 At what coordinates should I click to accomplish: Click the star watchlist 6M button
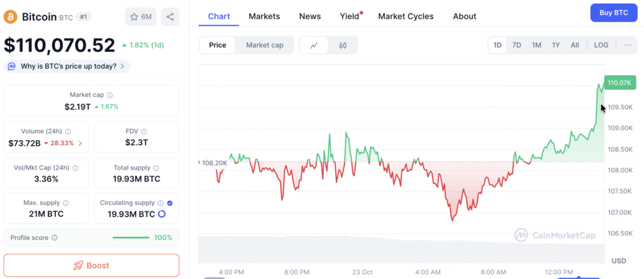(x=141, y=16)
